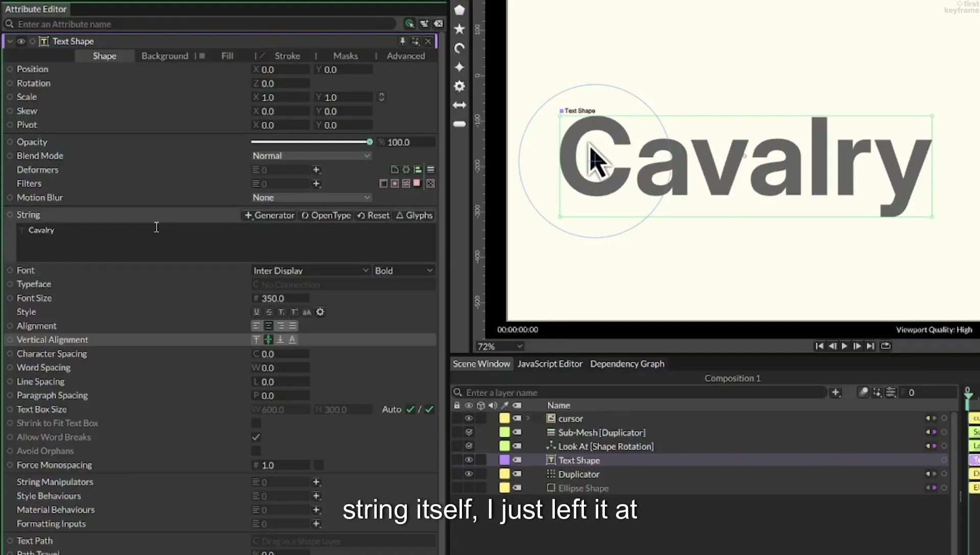Click the Generator button for String

point(269,215)
